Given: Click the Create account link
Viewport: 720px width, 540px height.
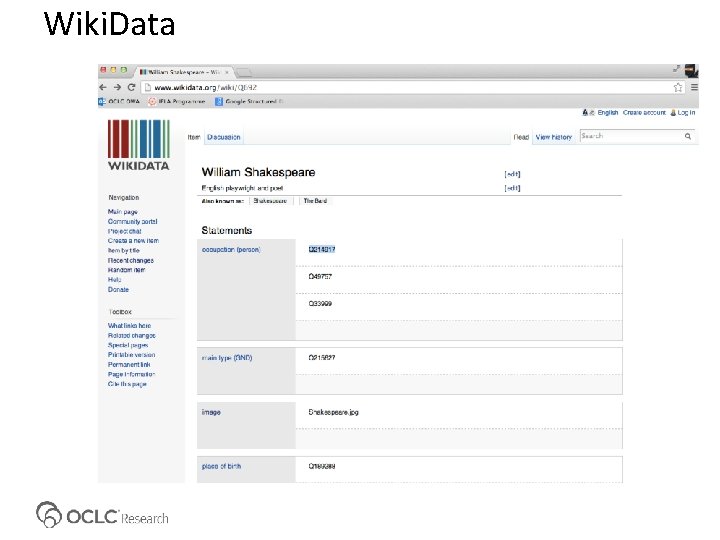Looking at the screenshot, I should pyautogui.click(x=644, y=112).
